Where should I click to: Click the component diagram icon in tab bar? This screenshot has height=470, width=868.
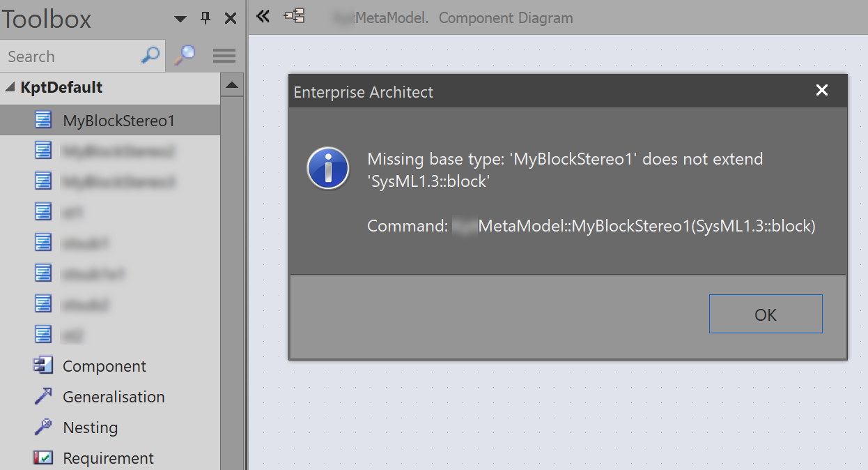tap(294, 15)
